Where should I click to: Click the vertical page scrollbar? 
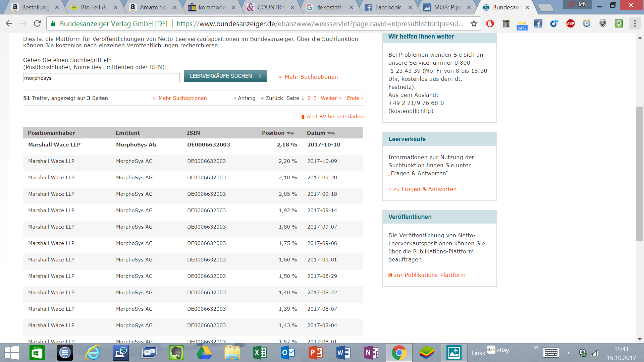pos(640,173)
